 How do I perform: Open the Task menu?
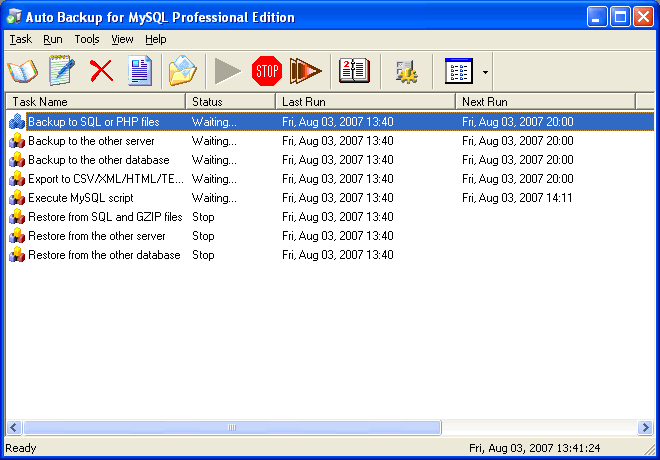click(21, 39)
